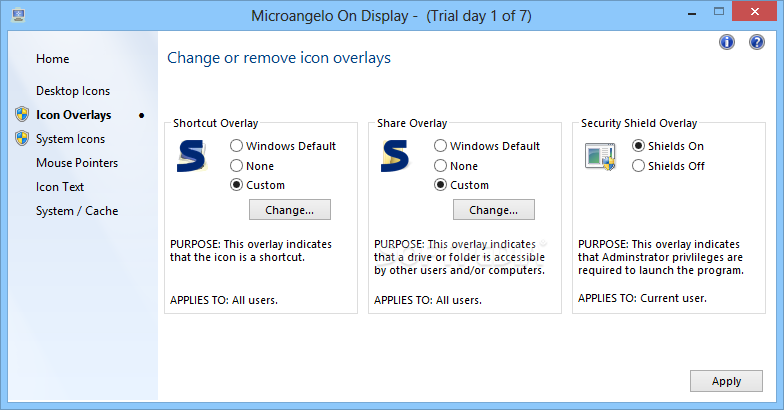Viewport: 784px width, 410px height.
Task: Click Change... under Share Overlay
Action: point(494,210)
